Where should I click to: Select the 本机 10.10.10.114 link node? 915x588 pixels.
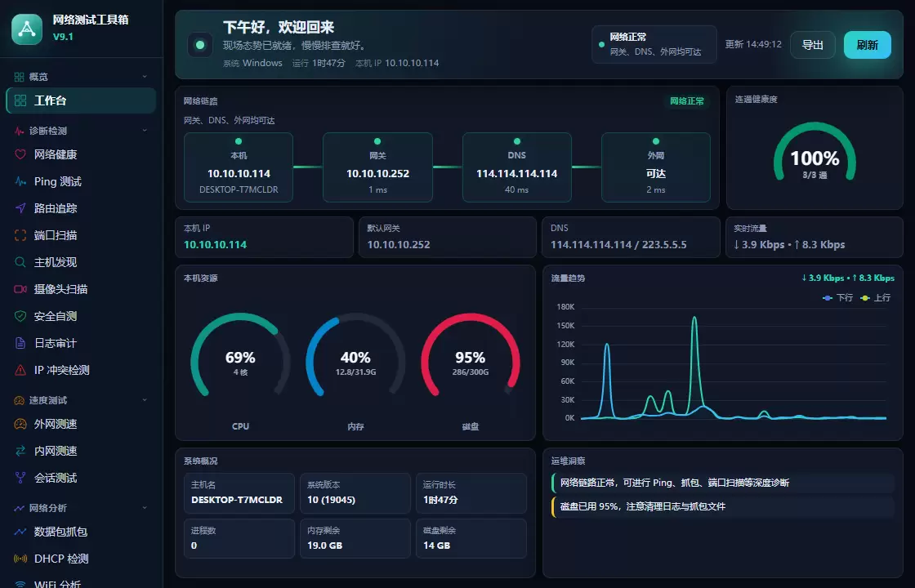click(239, 167)
